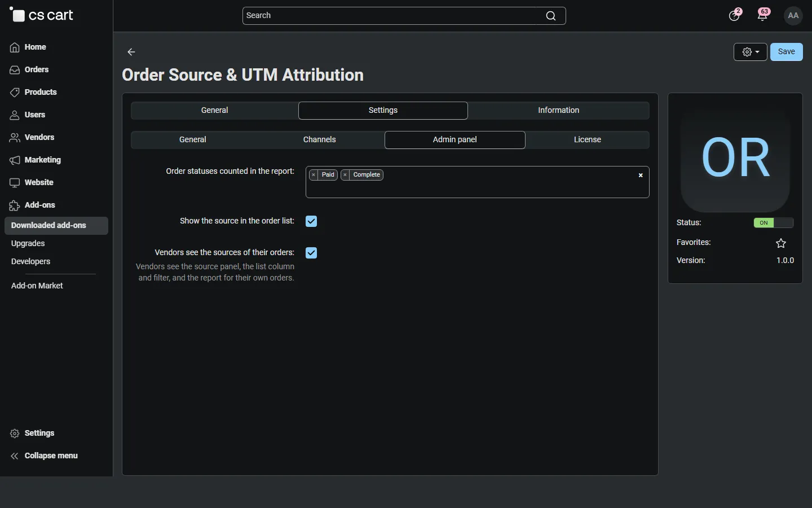Image resolution: width=812 pixels, height=508 pixels.
Task: Go back using the arrow icon
Action: tap(131, 52)
